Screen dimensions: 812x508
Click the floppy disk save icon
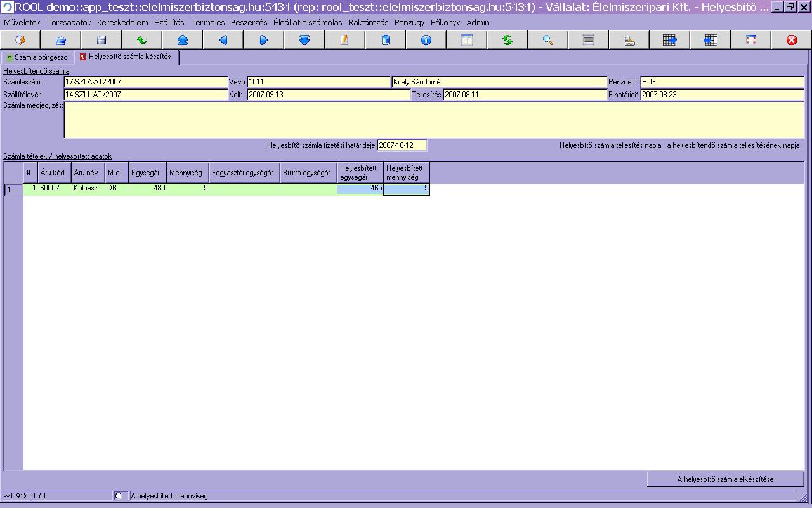(101, 40)
